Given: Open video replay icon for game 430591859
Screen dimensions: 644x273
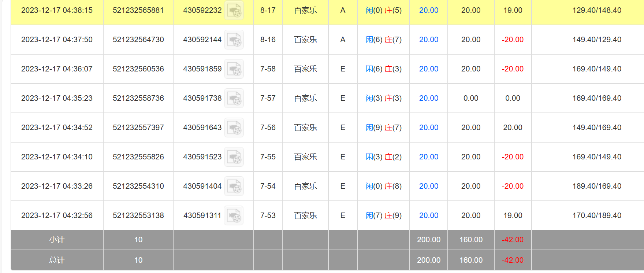Looking at the screenshot, I should tap(234, 69).
